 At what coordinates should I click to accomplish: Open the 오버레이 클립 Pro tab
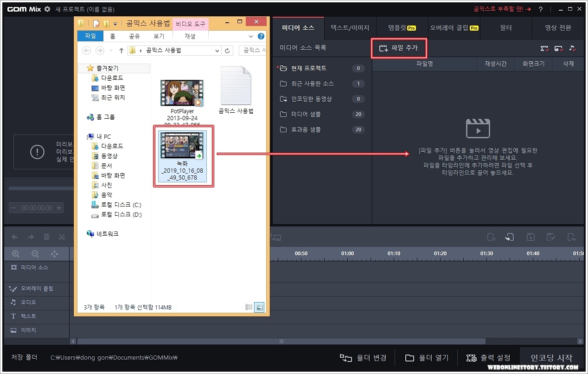tap(454, 28)
